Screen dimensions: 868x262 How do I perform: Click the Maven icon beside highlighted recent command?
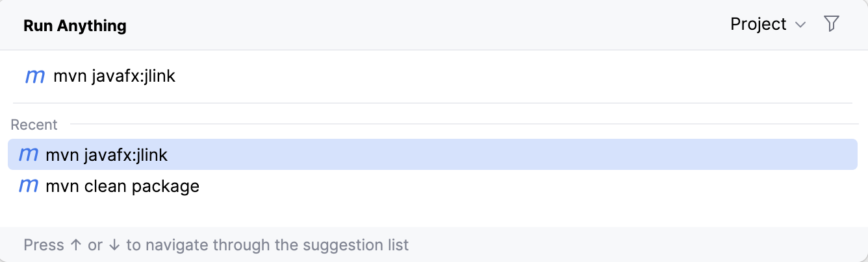(x=29, y=155)
